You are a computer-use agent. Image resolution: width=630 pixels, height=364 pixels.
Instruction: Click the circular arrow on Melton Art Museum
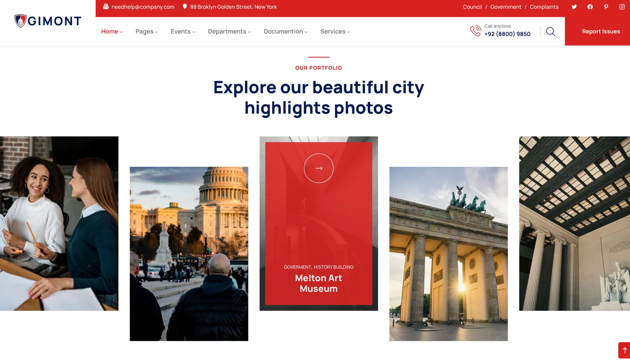[319, 168]
